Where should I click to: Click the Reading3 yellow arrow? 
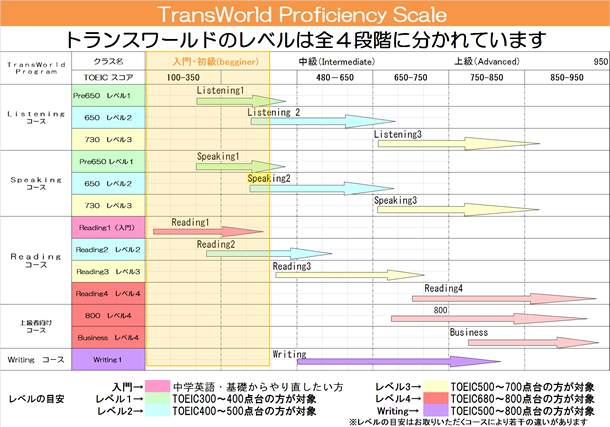349,275
